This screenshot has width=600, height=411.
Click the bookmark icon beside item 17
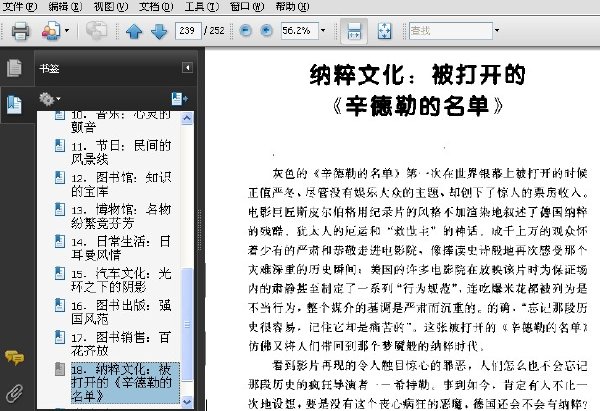tap(60, 337)
